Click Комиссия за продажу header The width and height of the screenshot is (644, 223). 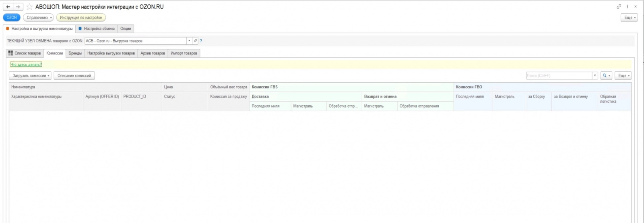pos(229,101)
